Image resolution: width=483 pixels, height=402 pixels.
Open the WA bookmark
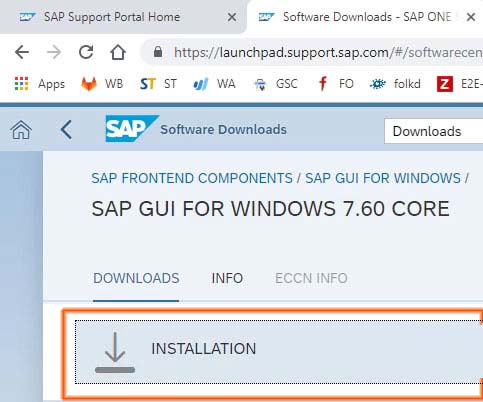click(214, 84)
